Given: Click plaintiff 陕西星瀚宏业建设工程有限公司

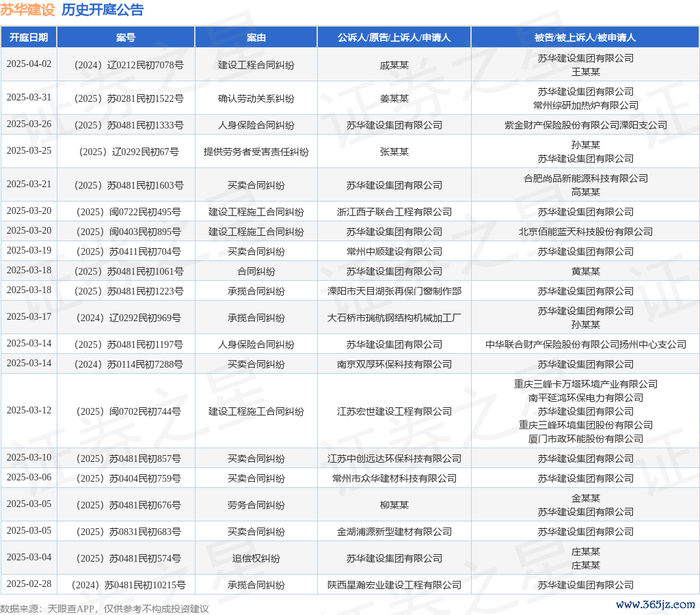Looking at the screenshot, I should tap(394, 586).
